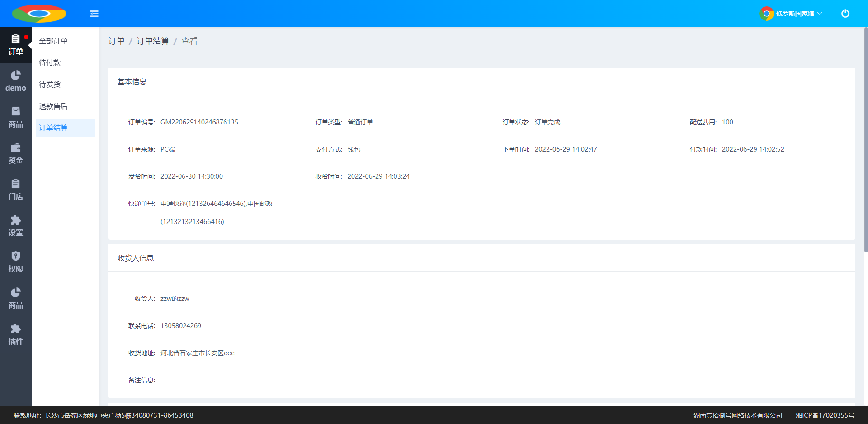
Task: Select the 全部订单 submenu item
Action: 66,41
